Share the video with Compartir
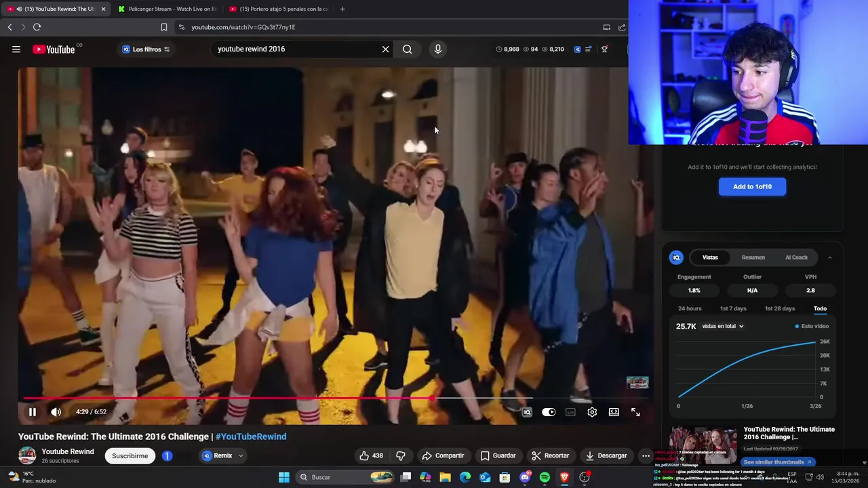The image size is (868, 488). [x=443, y=455]
